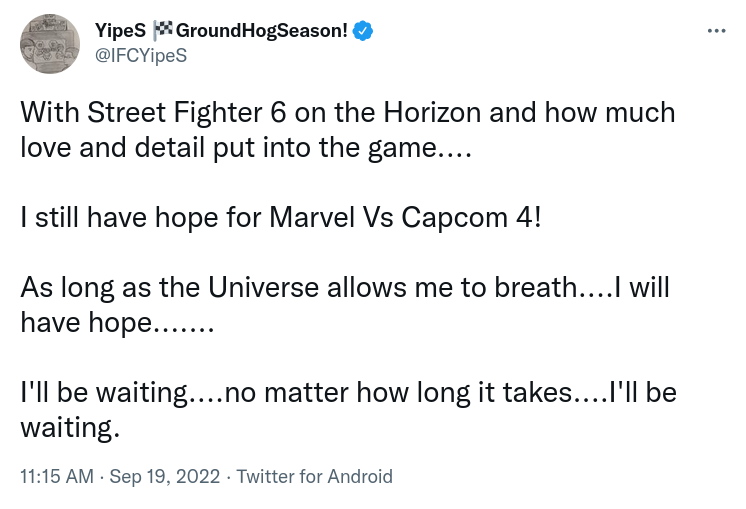Open YipeS's profile picture
The height and width of the screenshot is (509, 746).
50,44
